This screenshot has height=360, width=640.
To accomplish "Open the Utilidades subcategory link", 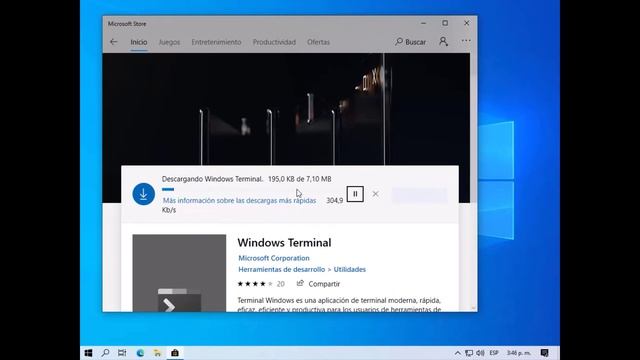I will click(350, 269).
